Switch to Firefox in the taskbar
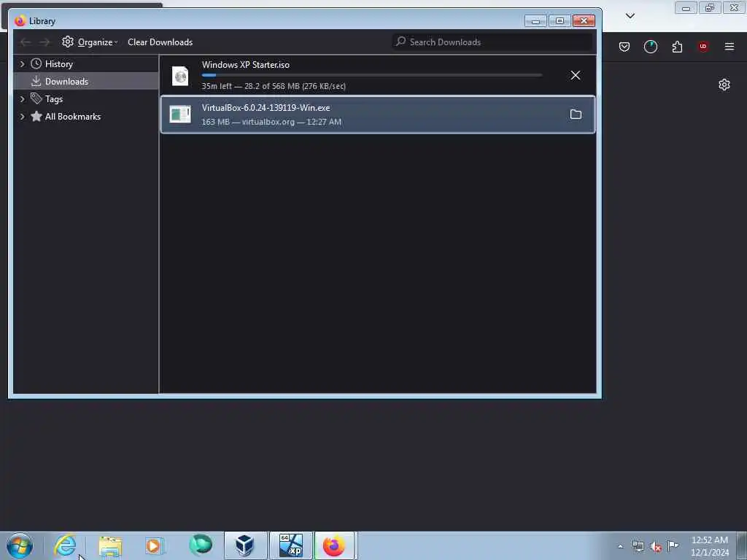The height and width of the screenshot is (560, 747). pos(335,545)
